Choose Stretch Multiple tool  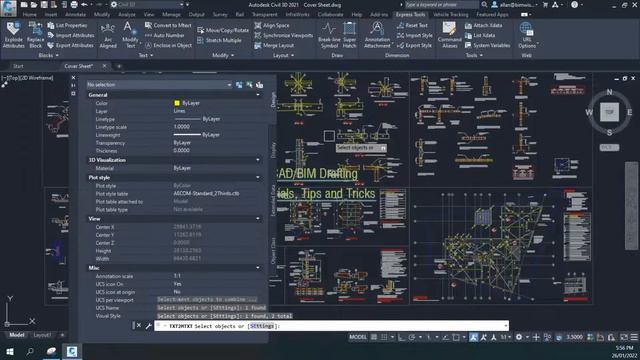219,40
